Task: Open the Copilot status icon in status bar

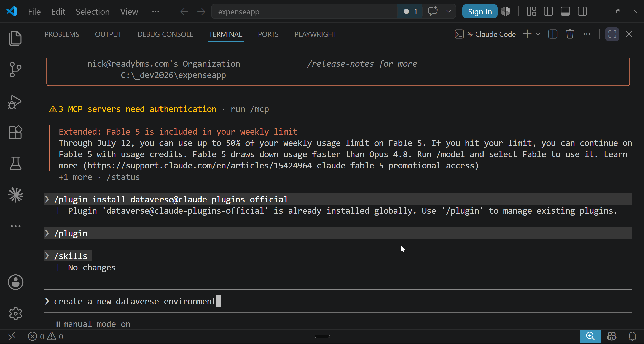Action: pyautogui.click(x=611, y=336)
